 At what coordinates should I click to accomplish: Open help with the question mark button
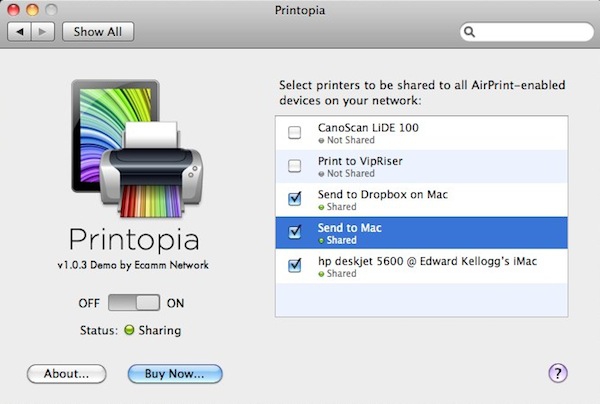point(558,373)
